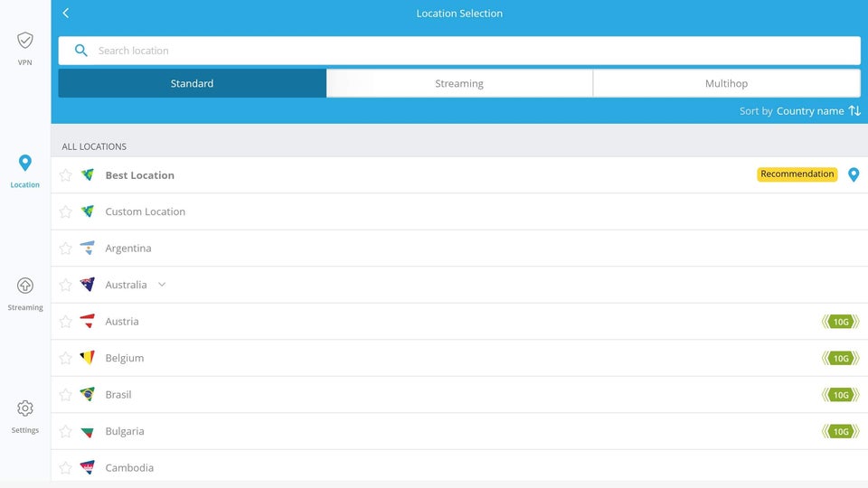Click the Belgium flag icon

[x=87, y=358]
